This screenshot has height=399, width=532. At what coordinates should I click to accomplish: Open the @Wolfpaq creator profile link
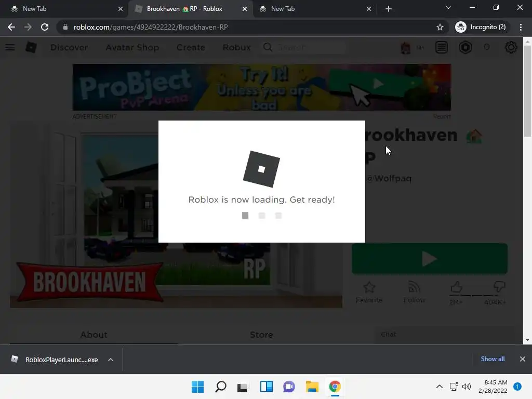389,179
